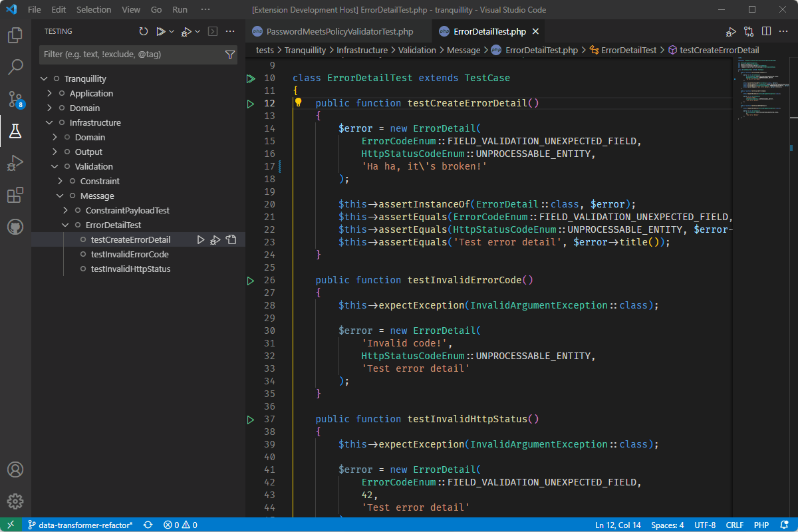The width and height of the screenshot is (798, 532).
Task: Open the Explorer view in activity bar
Action: coord(15,35)
